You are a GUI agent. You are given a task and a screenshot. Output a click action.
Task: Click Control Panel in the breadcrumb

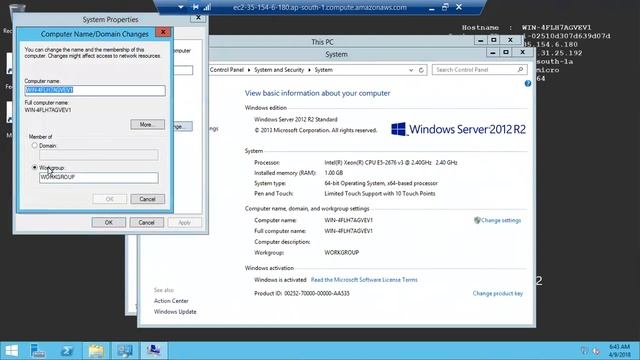[x=227, y=70]
